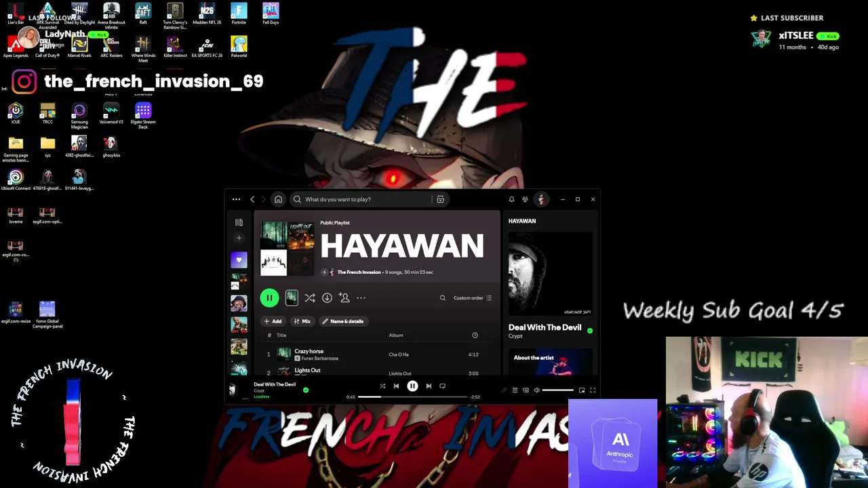Open the Marvel Rivals desktop shortcut
This screenshot has height=488, width=868.
[x=79, y=47]
